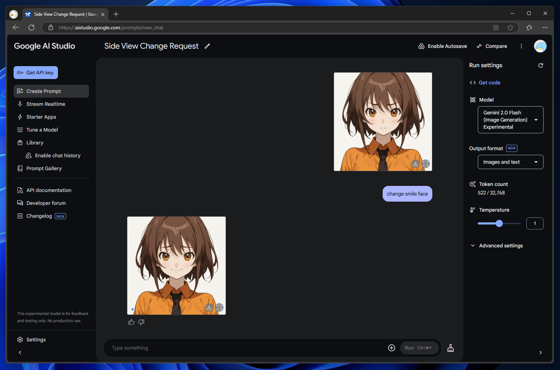Reload the page with the browser refresh icon
The image size is (560, 370).
tap(31, 28)
